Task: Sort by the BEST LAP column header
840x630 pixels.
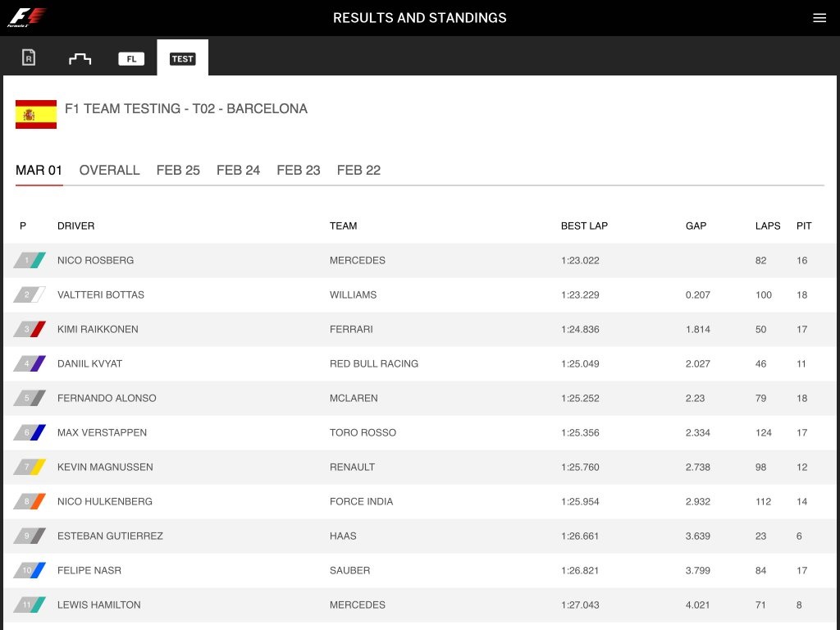Action: tap(584, 226)
